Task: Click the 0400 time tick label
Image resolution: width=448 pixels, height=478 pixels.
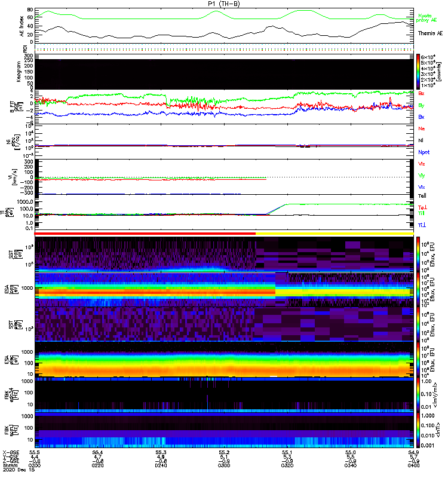Action: click(412, 465)
